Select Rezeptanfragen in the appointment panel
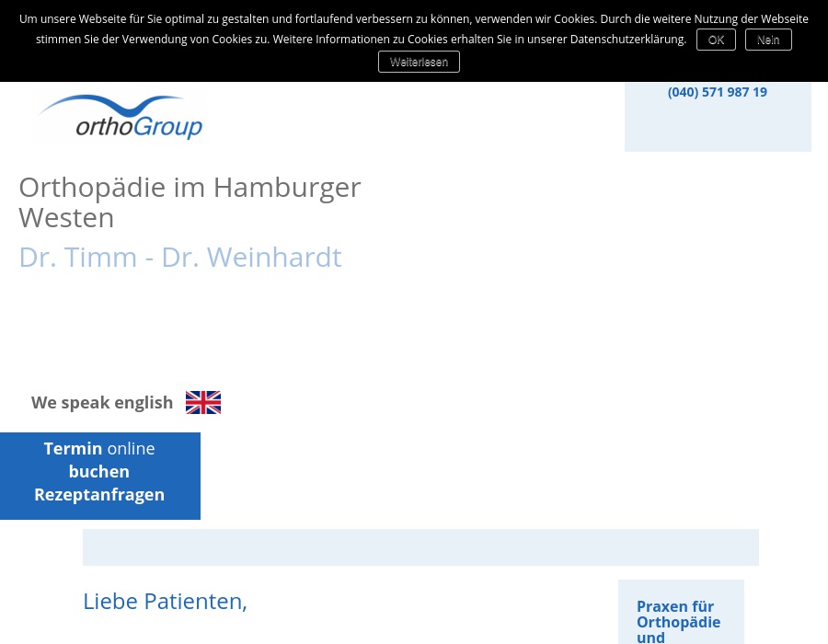Image resolution: width=828 pixels, height=644 pixels. coord(98,494)
